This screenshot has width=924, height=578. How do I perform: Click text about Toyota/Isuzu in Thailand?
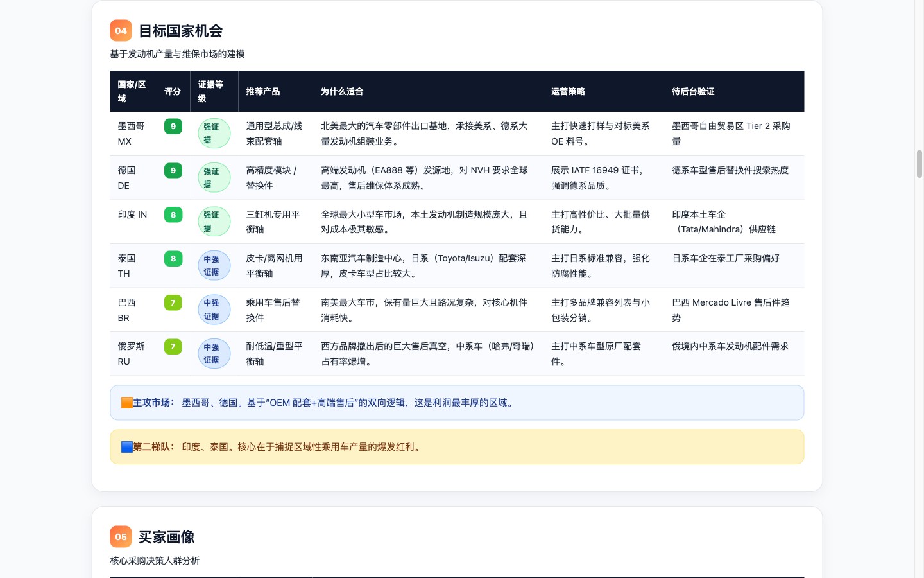click(423, 266)
